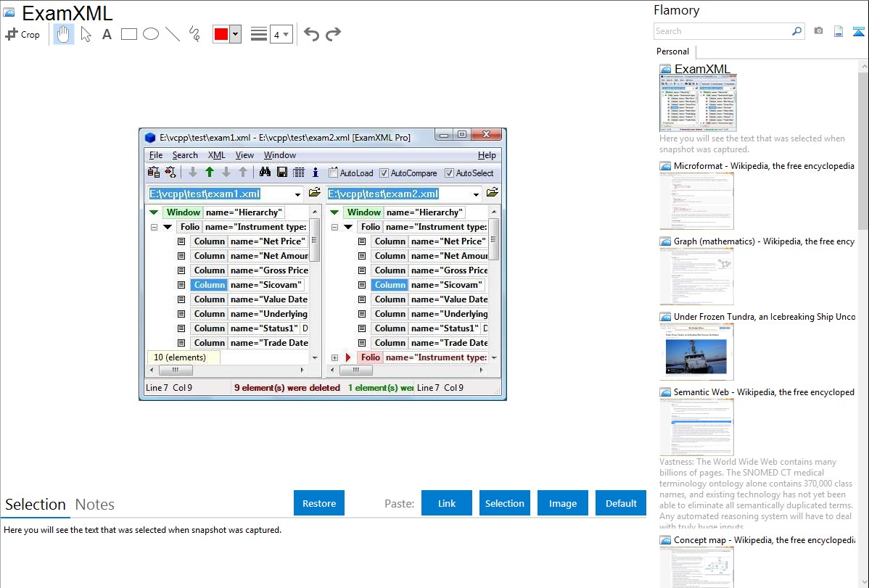
Task: Switch to the Notes tab
Action: tap(95, 505)
